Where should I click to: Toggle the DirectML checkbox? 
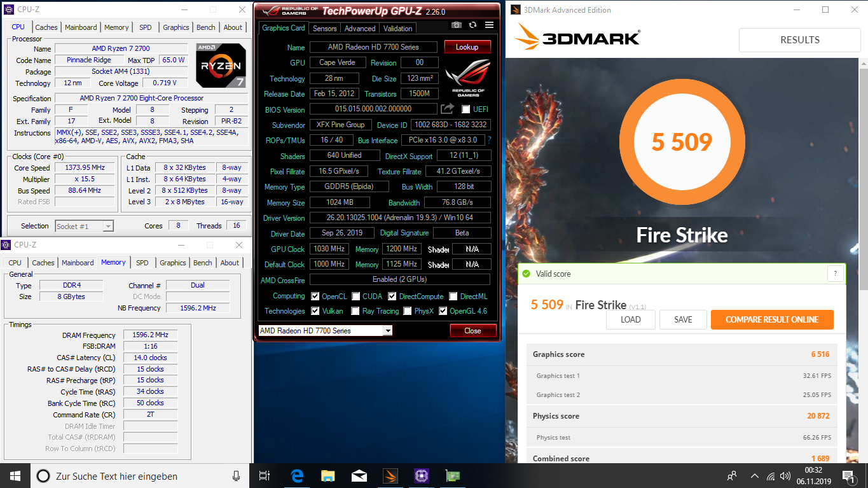(453, 296)
